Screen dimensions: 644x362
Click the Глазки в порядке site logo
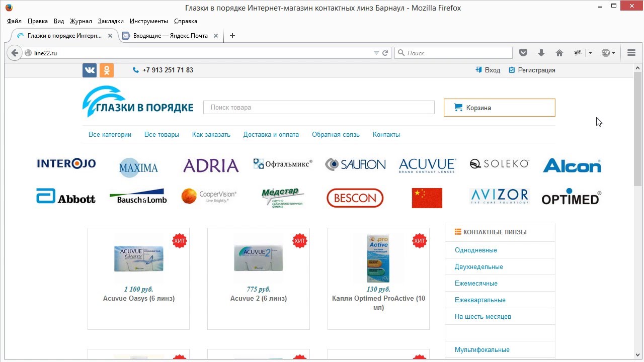138,102
